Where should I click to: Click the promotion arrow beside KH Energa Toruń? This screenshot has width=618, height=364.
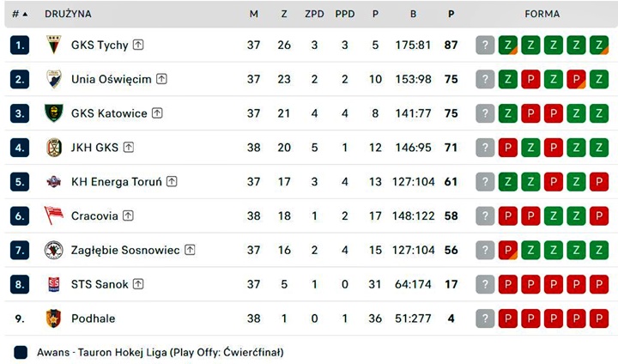[172, 181]
